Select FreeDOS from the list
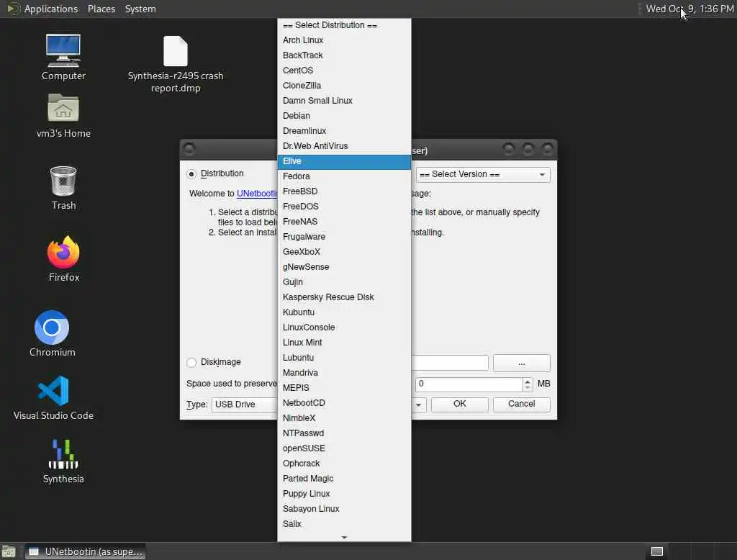 point(344,207)
